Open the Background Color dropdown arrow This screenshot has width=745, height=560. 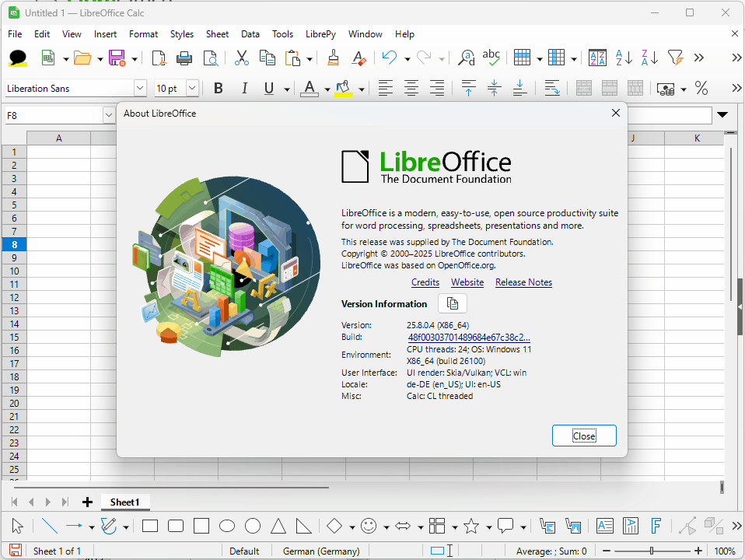[x=362, y=89]
